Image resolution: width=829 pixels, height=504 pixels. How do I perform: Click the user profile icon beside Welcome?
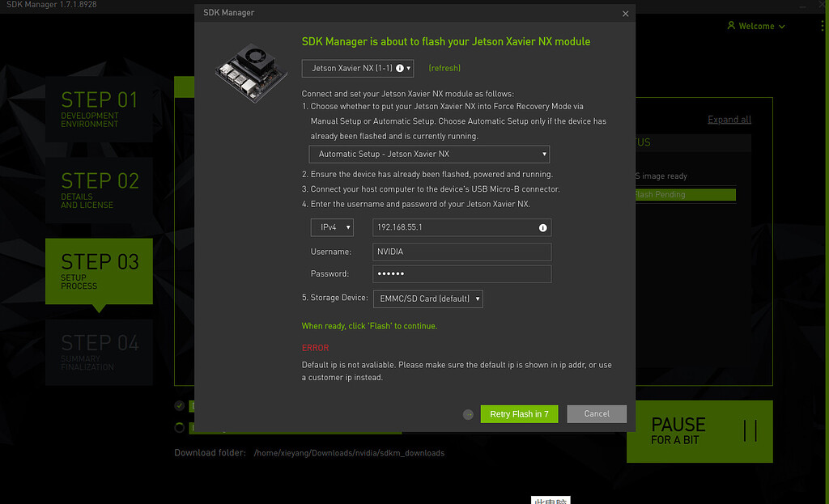[731, 25]
